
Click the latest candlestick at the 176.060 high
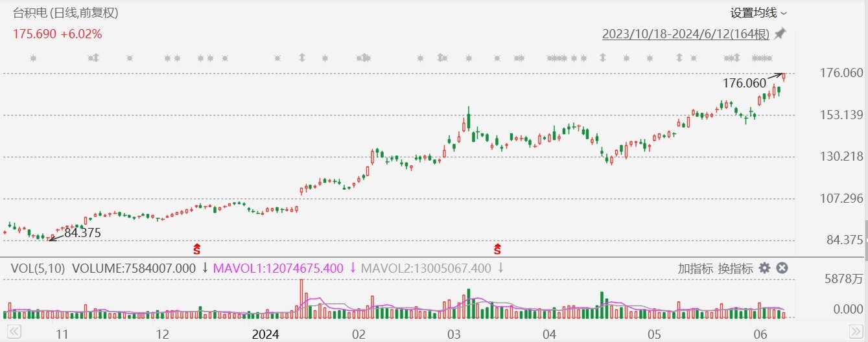tap(784, 77)
